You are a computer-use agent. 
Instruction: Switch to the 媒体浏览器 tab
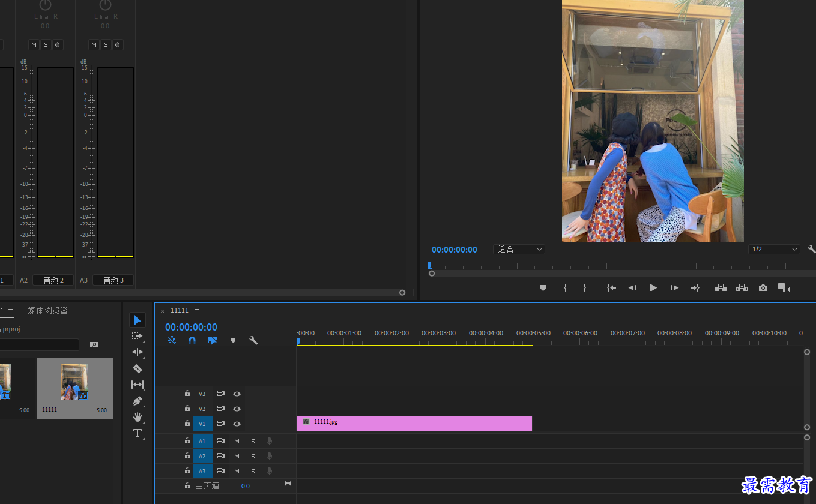[47, 310]
